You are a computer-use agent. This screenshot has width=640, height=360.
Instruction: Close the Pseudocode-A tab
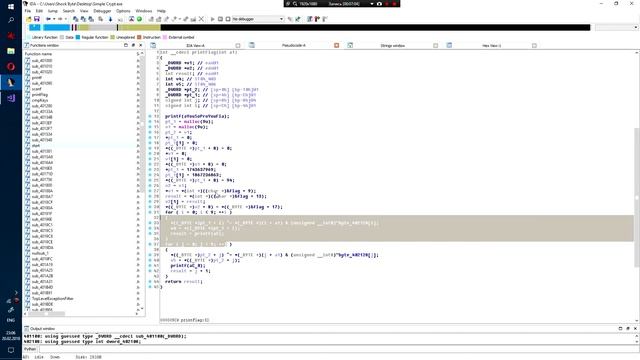point(336,46)
